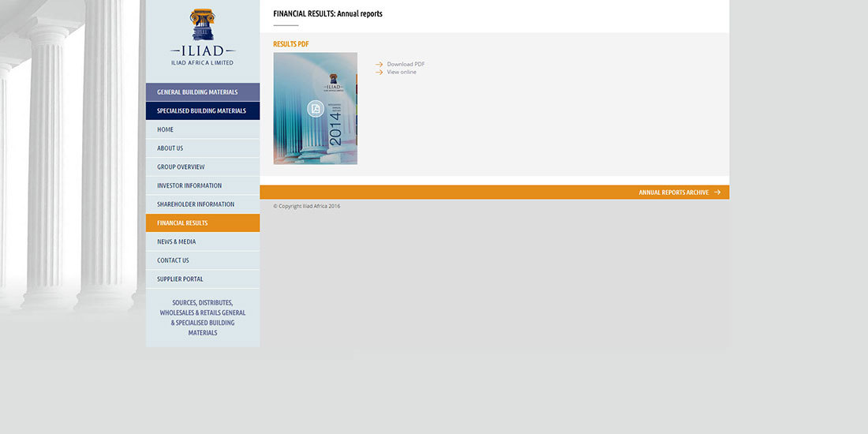The width and height of the screenshot is (868, 434).
Task: Open the Supplier Portal link
Action: pyautogui.click(x=180, y=279)
